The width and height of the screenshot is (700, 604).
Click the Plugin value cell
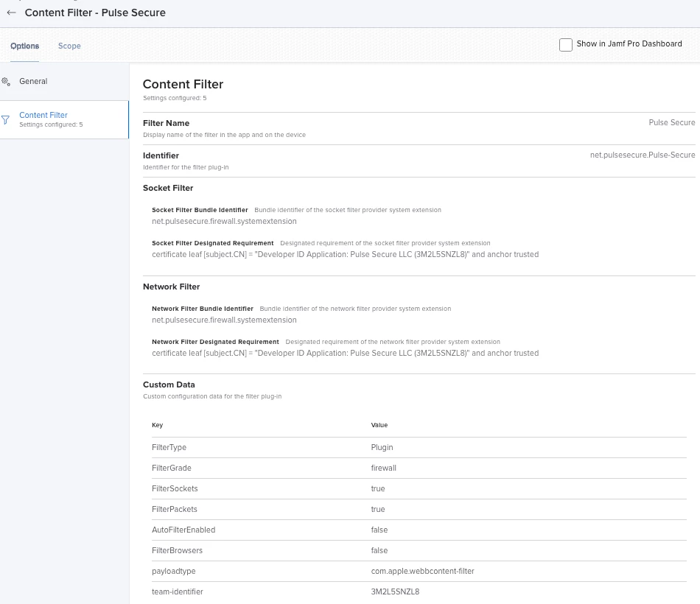[382, 447]
